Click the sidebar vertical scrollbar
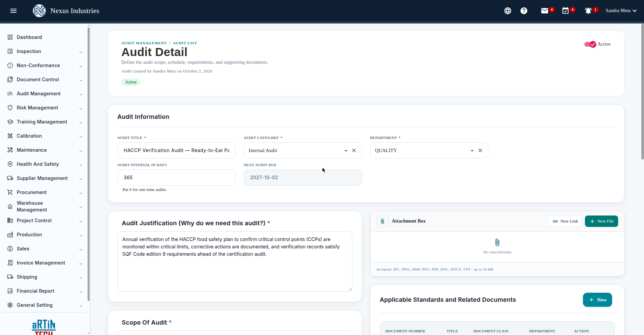The width and height of the screenshot is (644, 335). pos(89,164)
